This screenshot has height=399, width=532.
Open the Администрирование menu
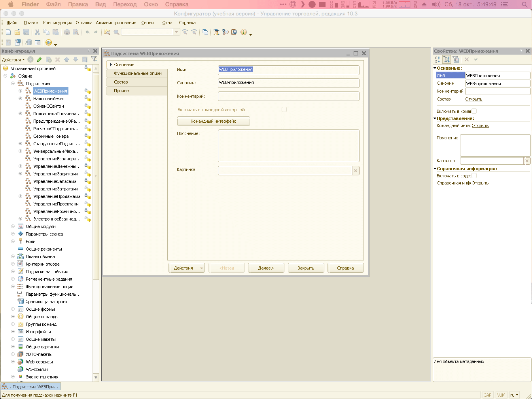[116, 23]
